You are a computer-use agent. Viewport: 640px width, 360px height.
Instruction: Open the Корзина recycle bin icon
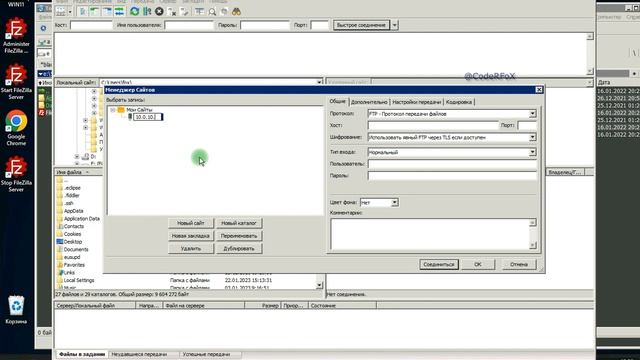[x=16, y=310]
